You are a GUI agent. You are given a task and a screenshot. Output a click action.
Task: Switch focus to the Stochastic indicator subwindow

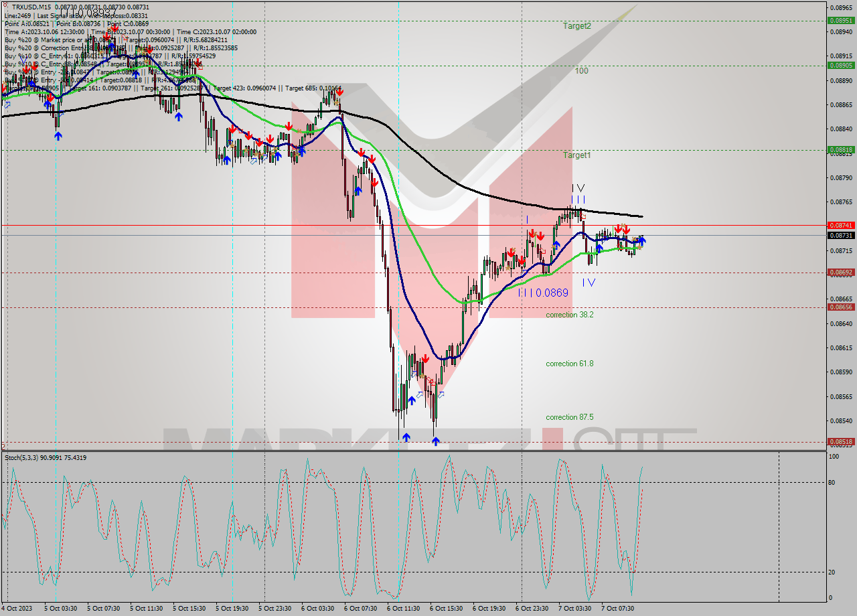pos(402,529)
